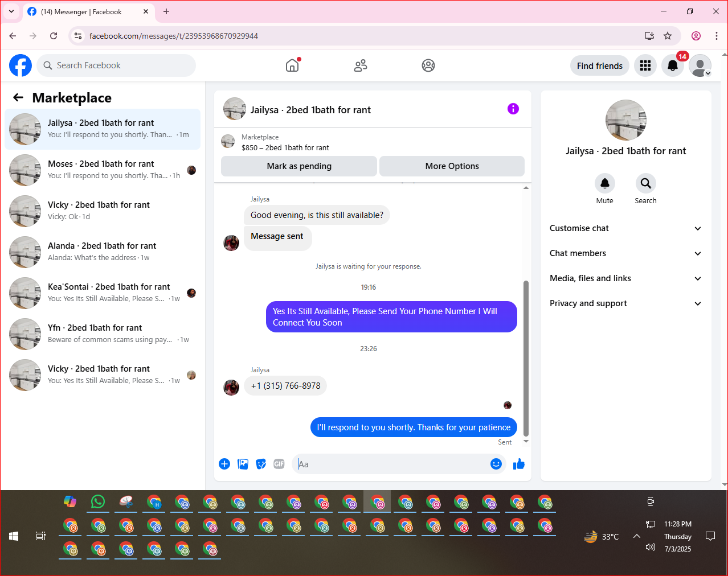
Task: Click the More Options button
Action: click(452, 166)
